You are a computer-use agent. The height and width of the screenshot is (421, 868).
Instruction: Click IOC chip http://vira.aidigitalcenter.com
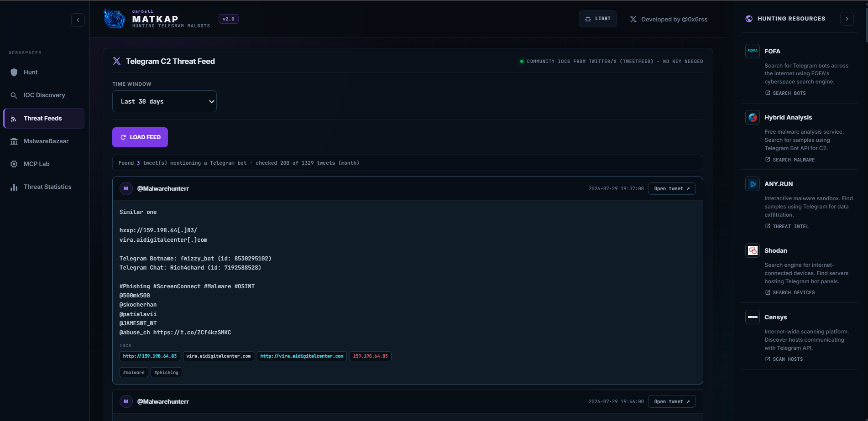pos(302,356)
